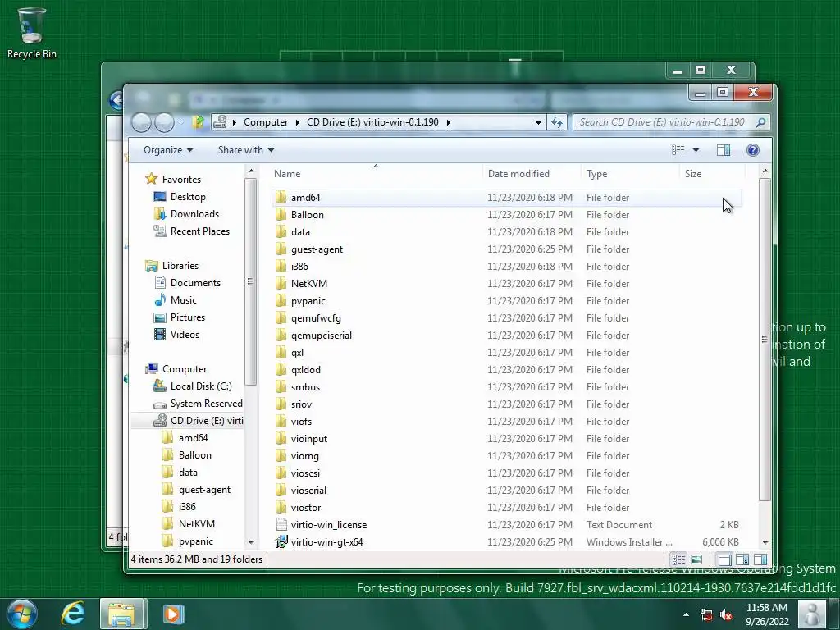Select the vioserial folder row
Viewport: 840px width, 630px height.
coord(506,491)
